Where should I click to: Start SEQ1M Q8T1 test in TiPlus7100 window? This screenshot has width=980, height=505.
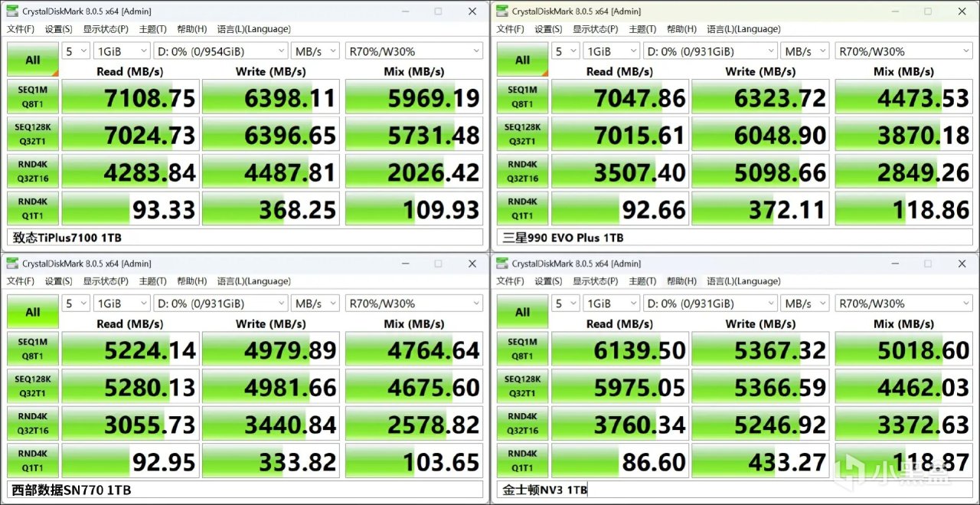(33, 97)
